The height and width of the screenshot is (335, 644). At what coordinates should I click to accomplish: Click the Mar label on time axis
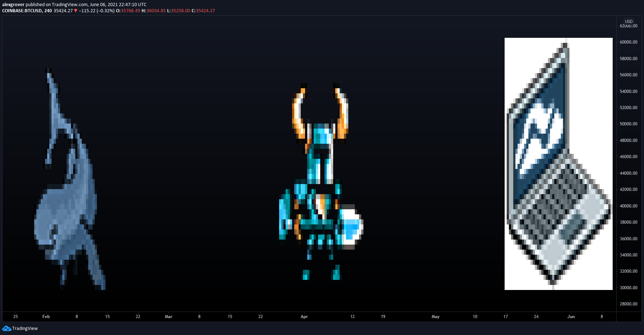point(169,317)
